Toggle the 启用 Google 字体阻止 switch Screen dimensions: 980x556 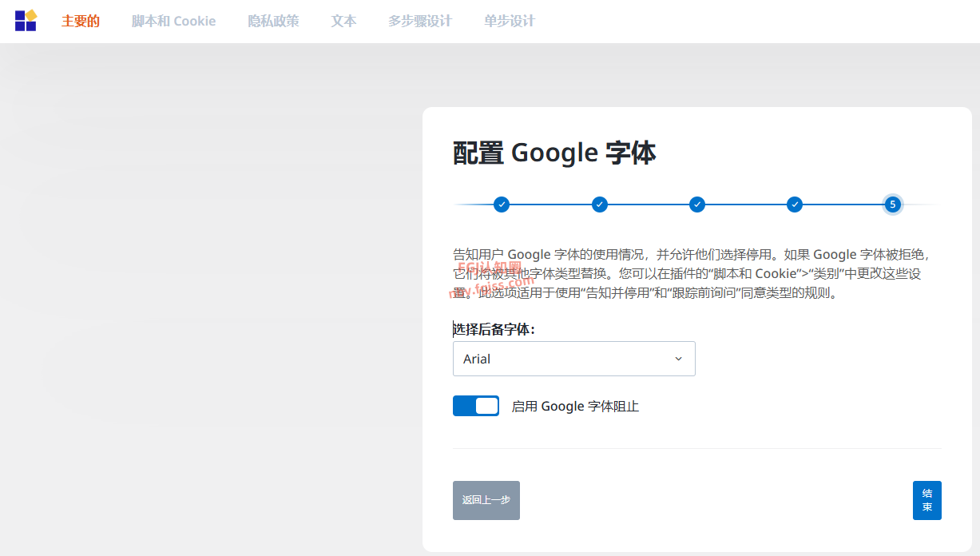tap(476, 406)
